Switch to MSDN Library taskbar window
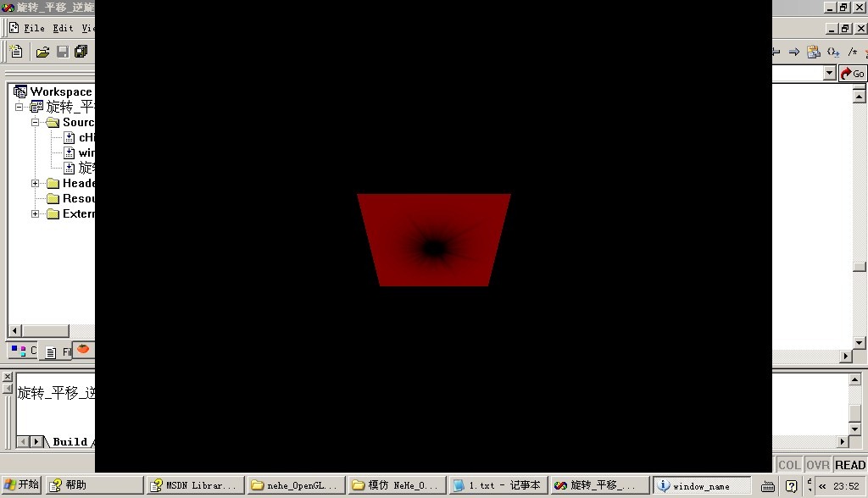Viewport: 868px width, 498px height. [x=196, y=485]
